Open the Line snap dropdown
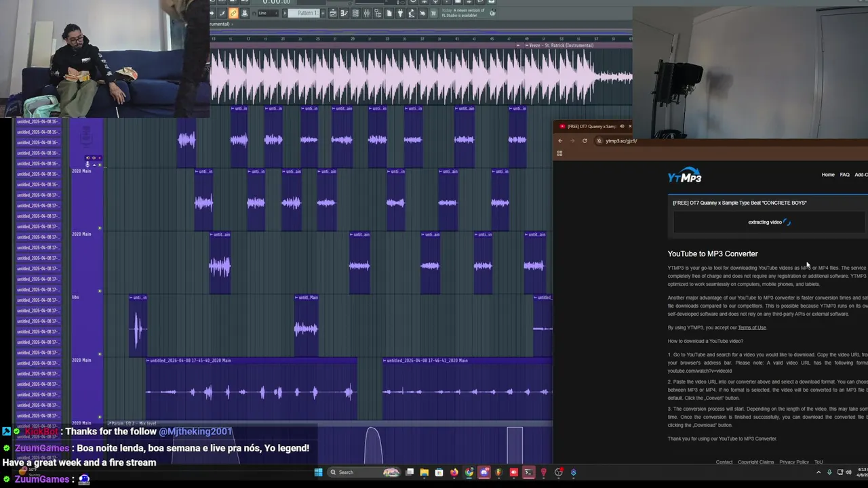 pyautogui.click(x=268, y=13)
